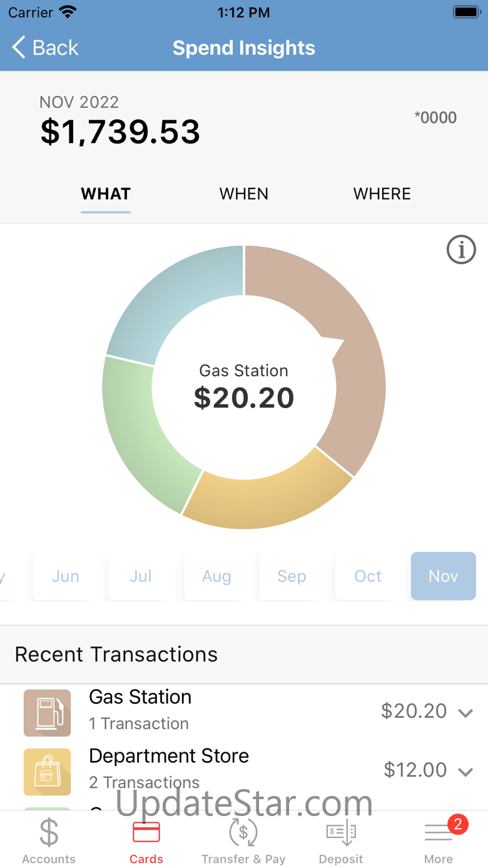This screenshot has height=868, width=488.
Task: Select the Cards icon in bottom bar
Action: pos(146,833)
